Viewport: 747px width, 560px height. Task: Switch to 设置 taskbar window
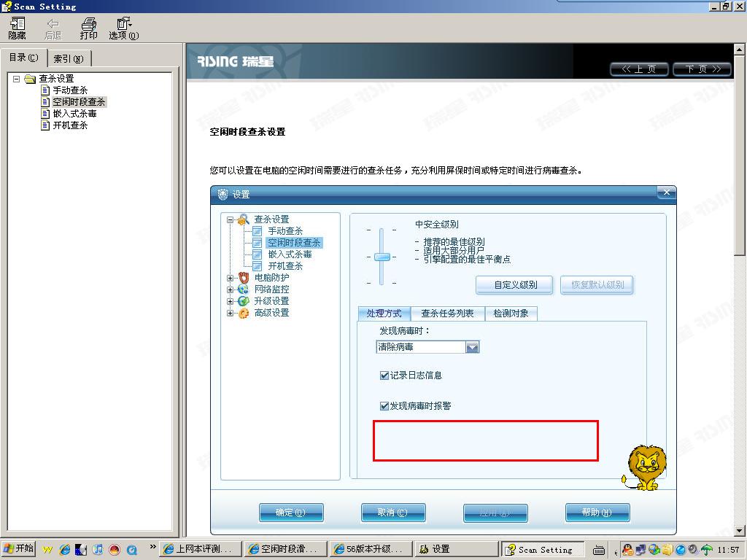pyautogui.click(x=457, y=549)
